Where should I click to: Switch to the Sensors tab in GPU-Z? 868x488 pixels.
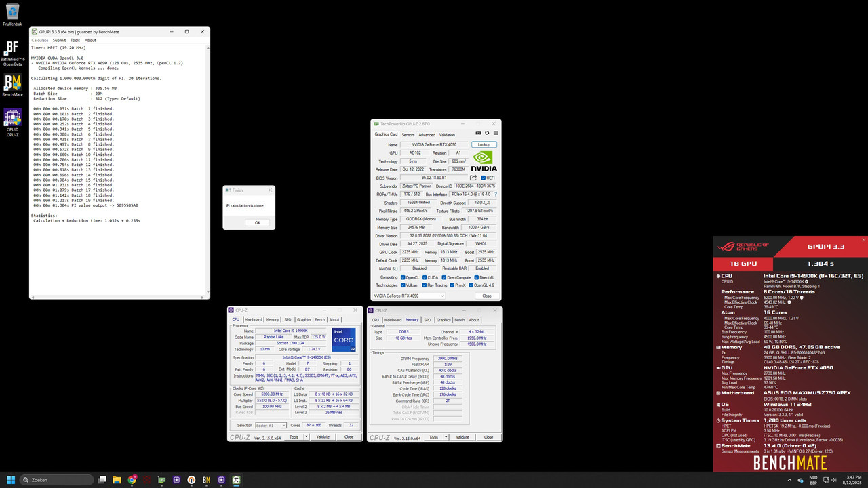coord(408,135)
